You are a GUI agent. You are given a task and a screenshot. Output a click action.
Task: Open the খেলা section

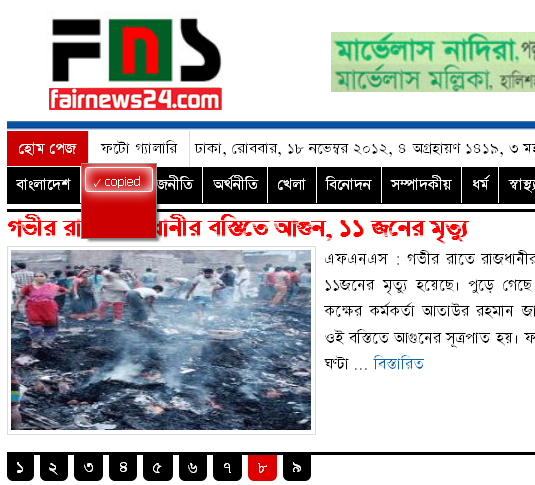click(292, 185)
